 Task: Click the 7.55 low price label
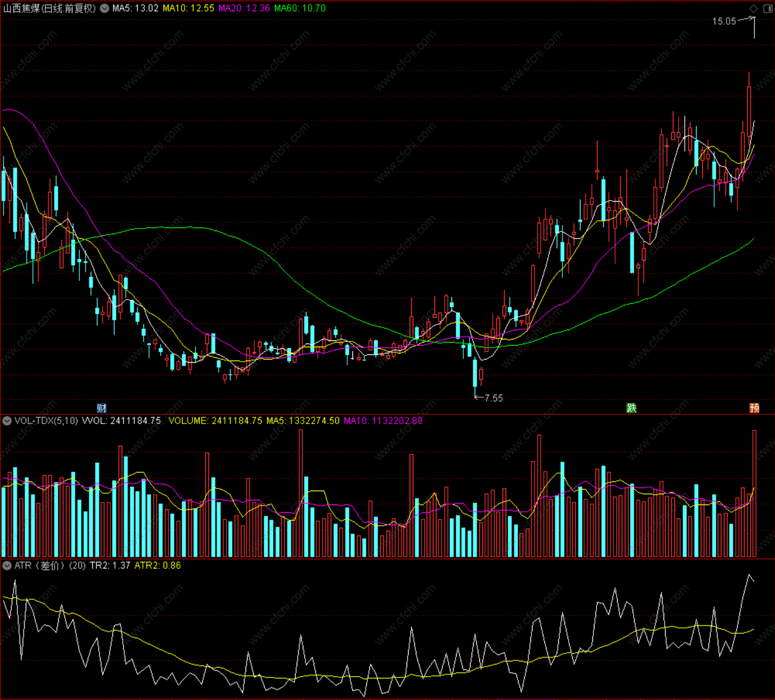click(x=494, y=398)
